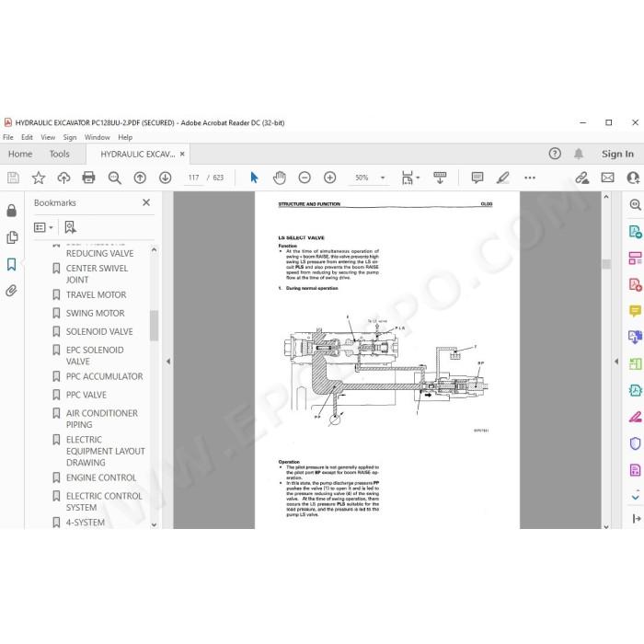Add new bookmark icon
The image size is (644, 644).
[x=70, y=227]
